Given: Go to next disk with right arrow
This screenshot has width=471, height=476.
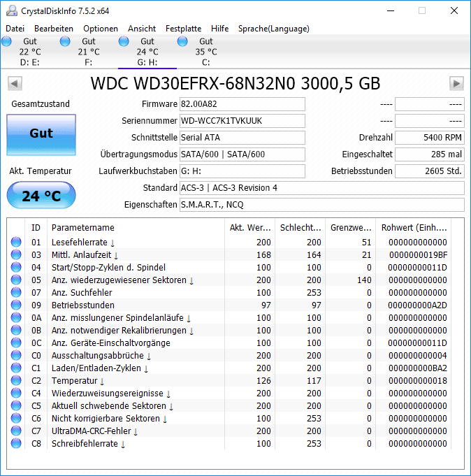Looking at the screenshot, I should tap(456, 83).
